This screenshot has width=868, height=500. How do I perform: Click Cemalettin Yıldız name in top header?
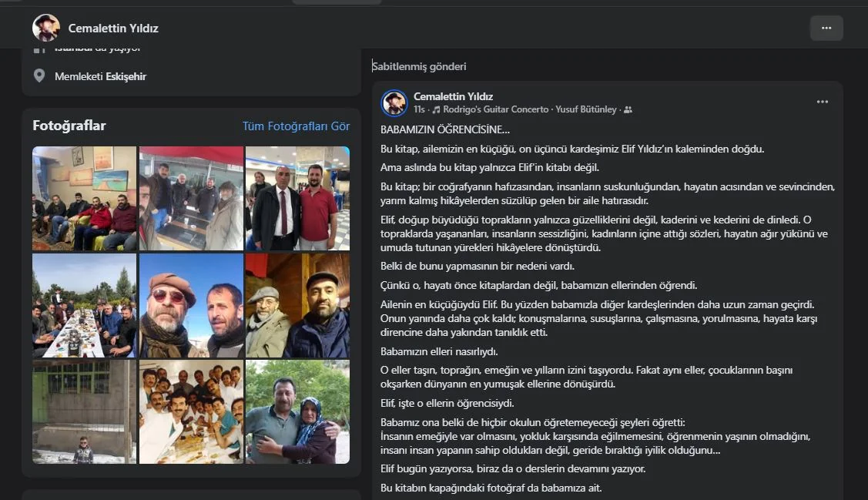click(113, 29)
